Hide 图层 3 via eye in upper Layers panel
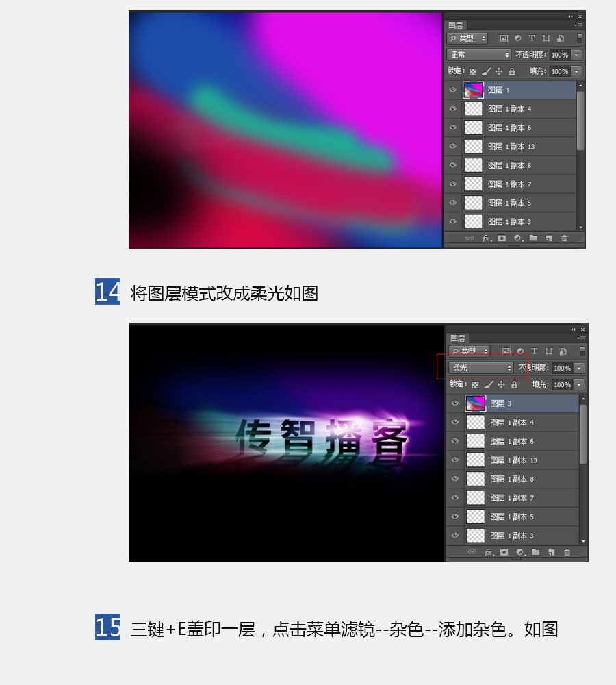 [x=452, y=90]
